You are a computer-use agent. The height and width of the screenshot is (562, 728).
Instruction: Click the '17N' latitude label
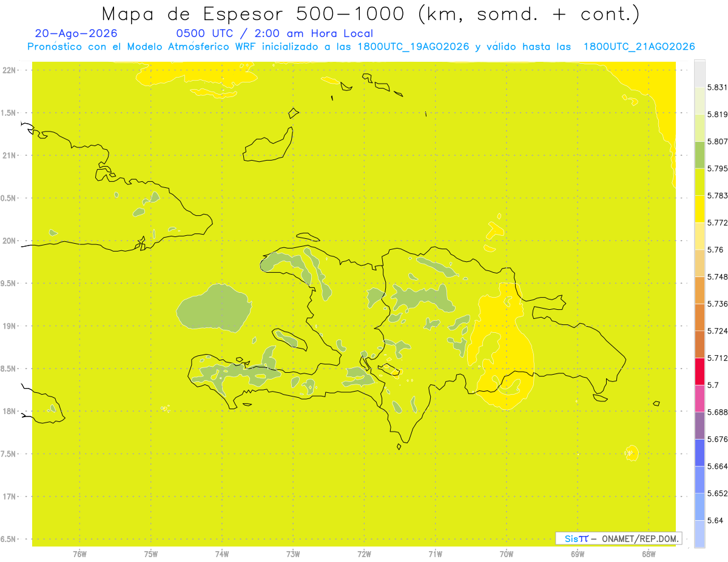[9, 497]
